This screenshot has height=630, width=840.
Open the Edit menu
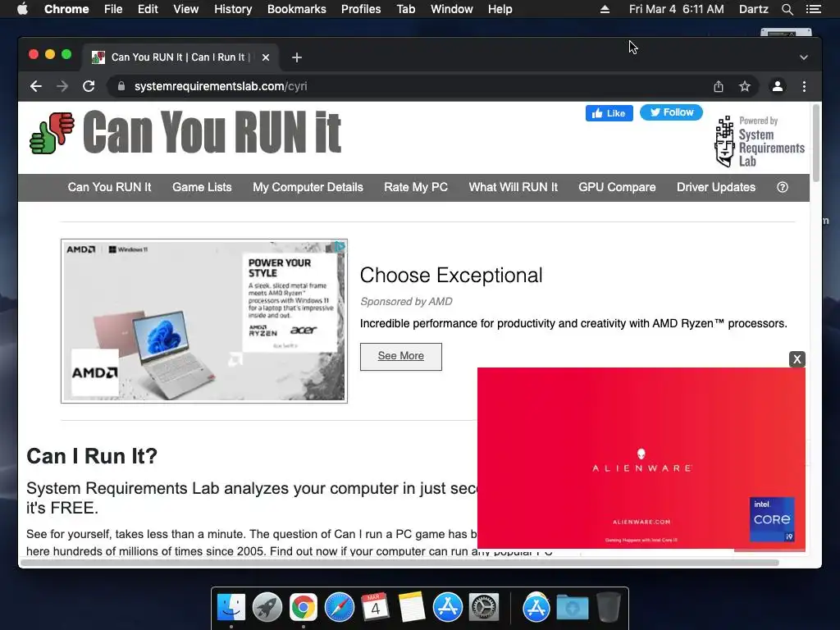coord(148,9)
